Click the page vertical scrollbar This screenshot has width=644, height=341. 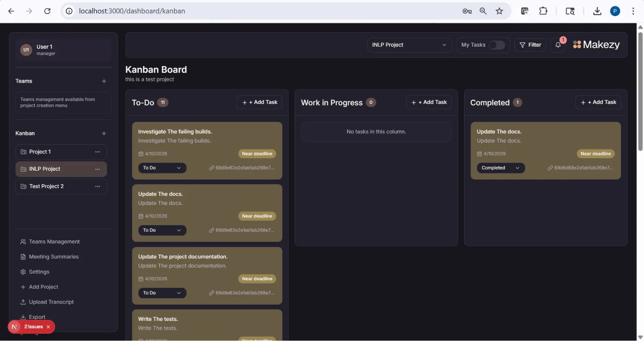point(640,92)
